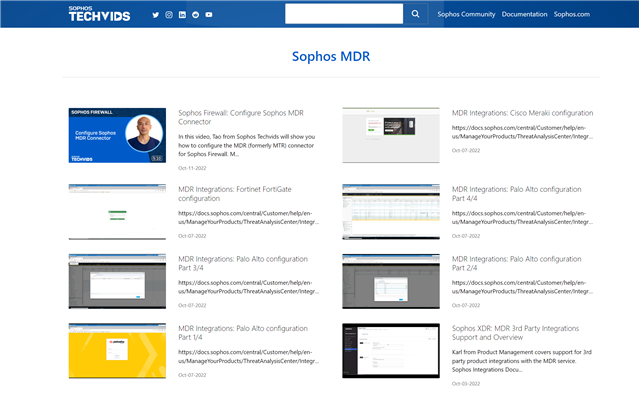Select the Palo Alto Part 3/4 thumbnail
The image size is (639, 400).
[116, 281]
